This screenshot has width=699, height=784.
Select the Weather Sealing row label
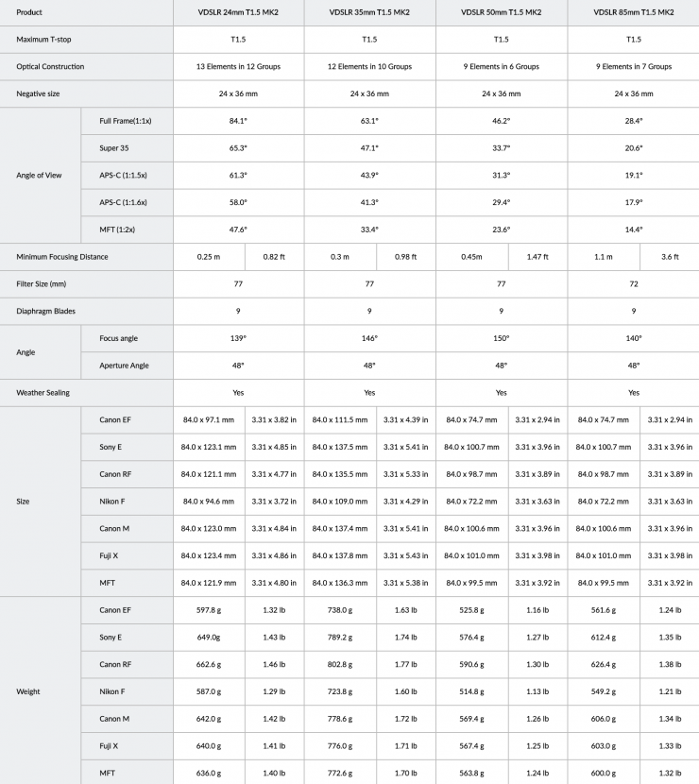click(43, 392)
